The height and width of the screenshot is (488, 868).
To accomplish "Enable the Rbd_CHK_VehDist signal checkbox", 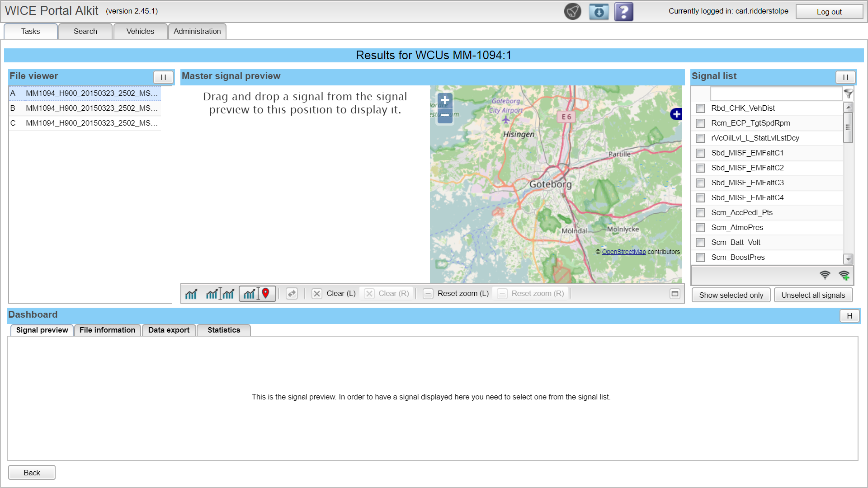I will 700,108.
